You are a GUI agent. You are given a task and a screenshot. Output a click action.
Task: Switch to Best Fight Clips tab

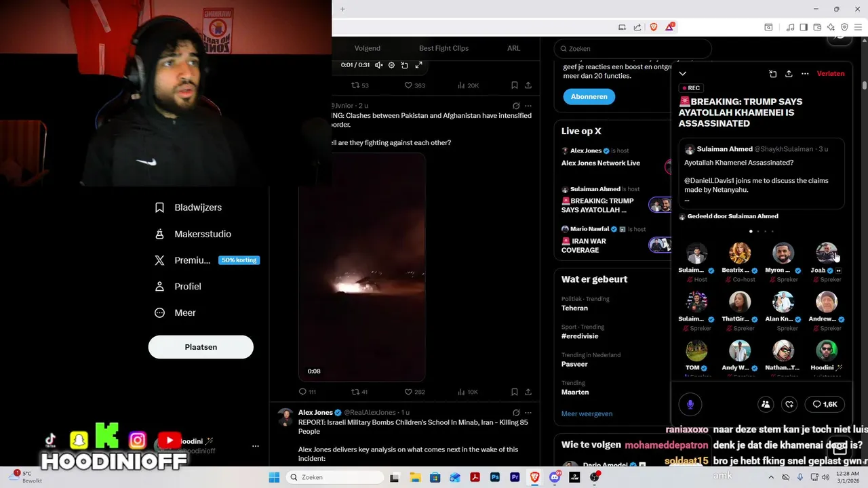coord(443,48)
